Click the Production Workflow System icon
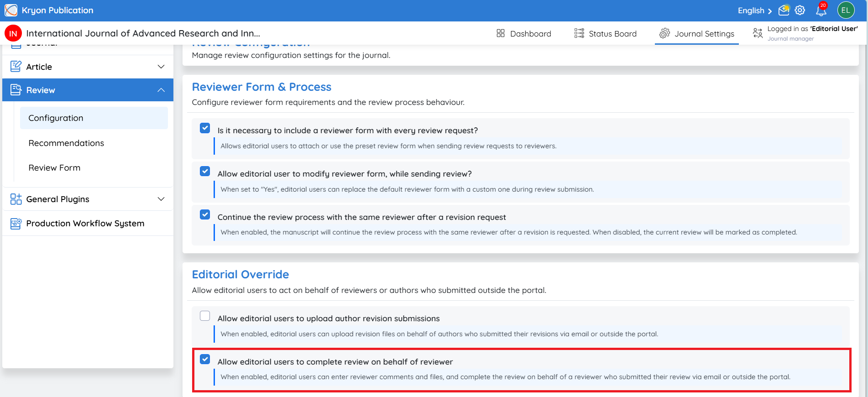 (16, 223)
